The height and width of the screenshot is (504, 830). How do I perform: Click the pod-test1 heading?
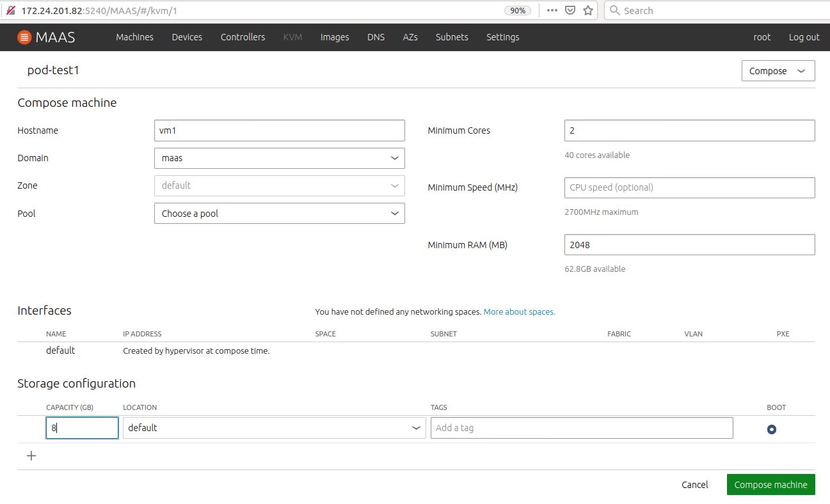coord(53,70)
